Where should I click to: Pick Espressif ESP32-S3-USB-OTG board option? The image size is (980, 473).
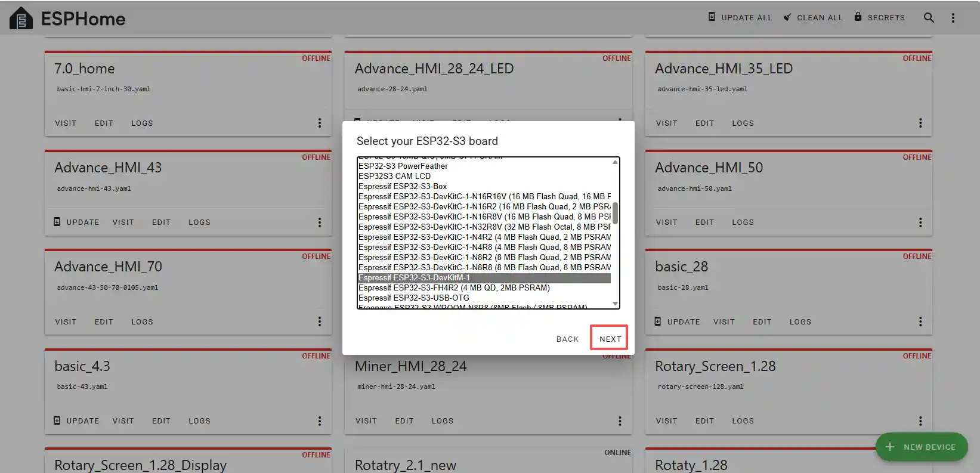[414, 298]
